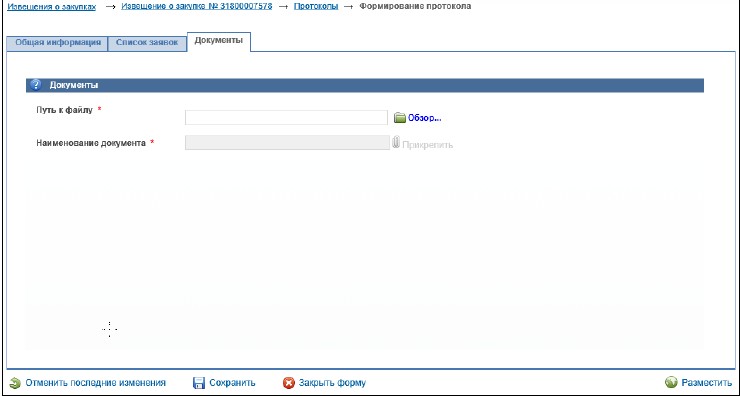Click the help question mark icon in Документы header
This screenshot has height=396, width=740.
tap(35, 85)
